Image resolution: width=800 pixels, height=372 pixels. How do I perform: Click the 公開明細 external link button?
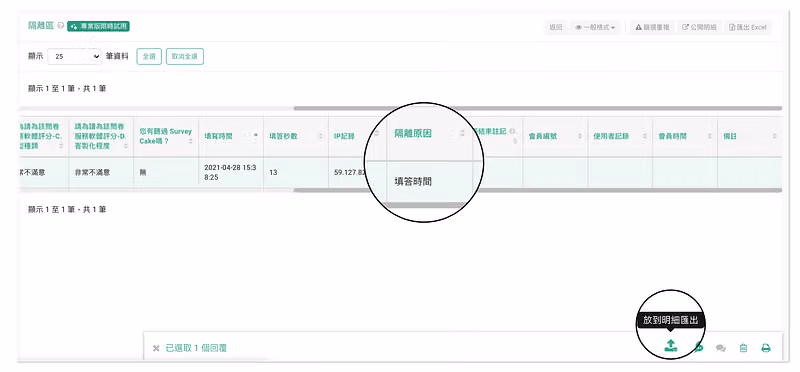point(699,28)
